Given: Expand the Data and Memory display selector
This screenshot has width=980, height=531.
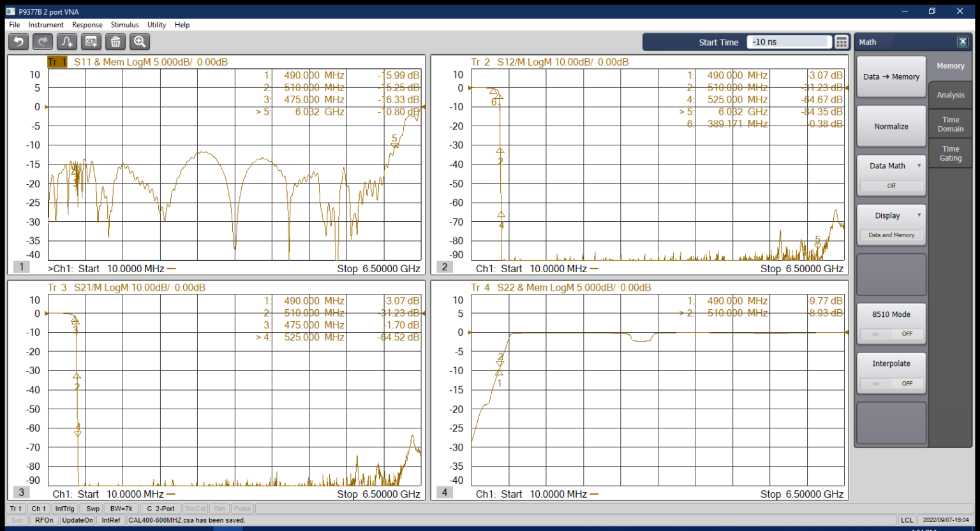Looking at the screenshot, I should pyautogui.click(x=891, y=235).
